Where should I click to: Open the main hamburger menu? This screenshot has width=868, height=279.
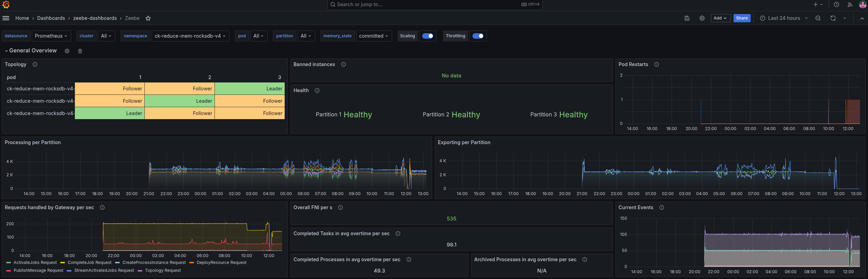6,18
